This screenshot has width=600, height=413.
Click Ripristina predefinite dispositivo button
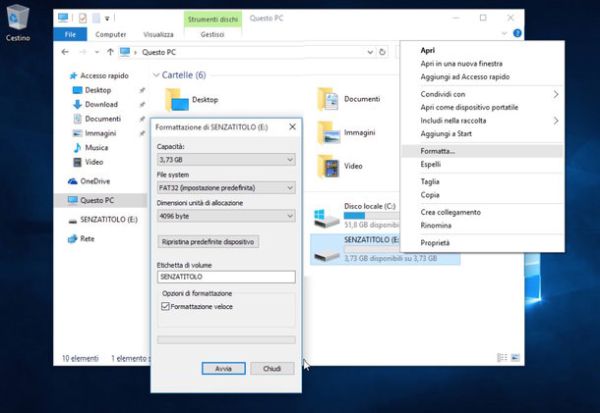click(x=209, y=242)
